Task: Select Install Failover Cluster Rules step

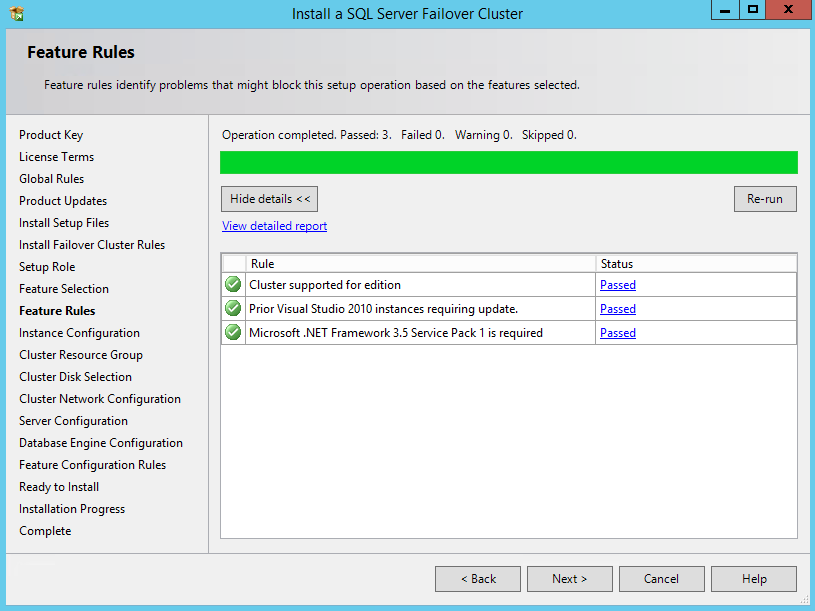Action: tap(92, 245)
